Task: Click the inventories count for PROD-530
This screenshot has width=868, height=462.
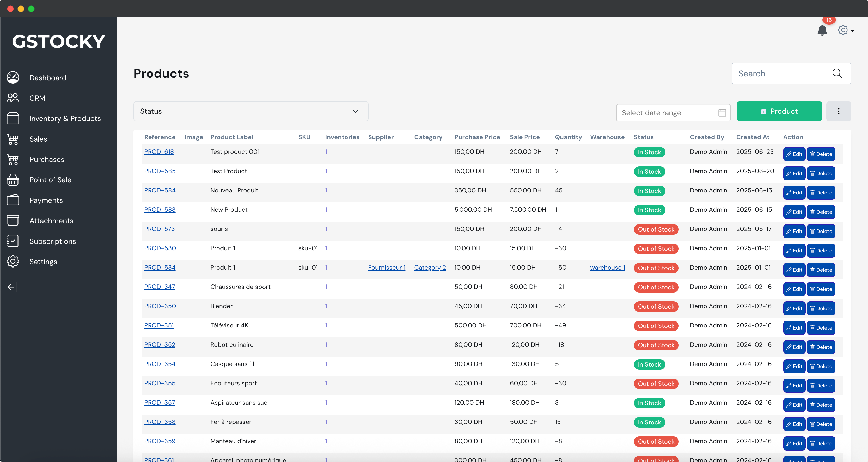Action: (326, 248)
